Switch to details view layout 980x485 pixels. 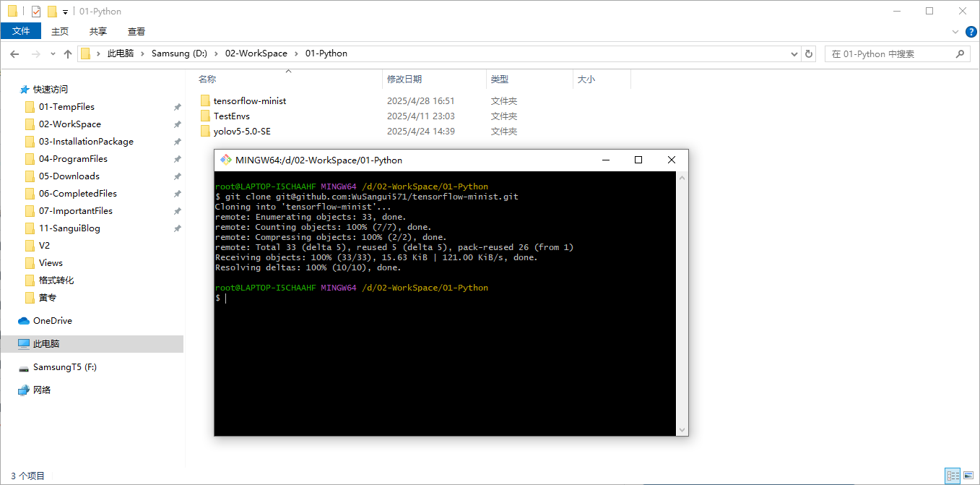953,476
